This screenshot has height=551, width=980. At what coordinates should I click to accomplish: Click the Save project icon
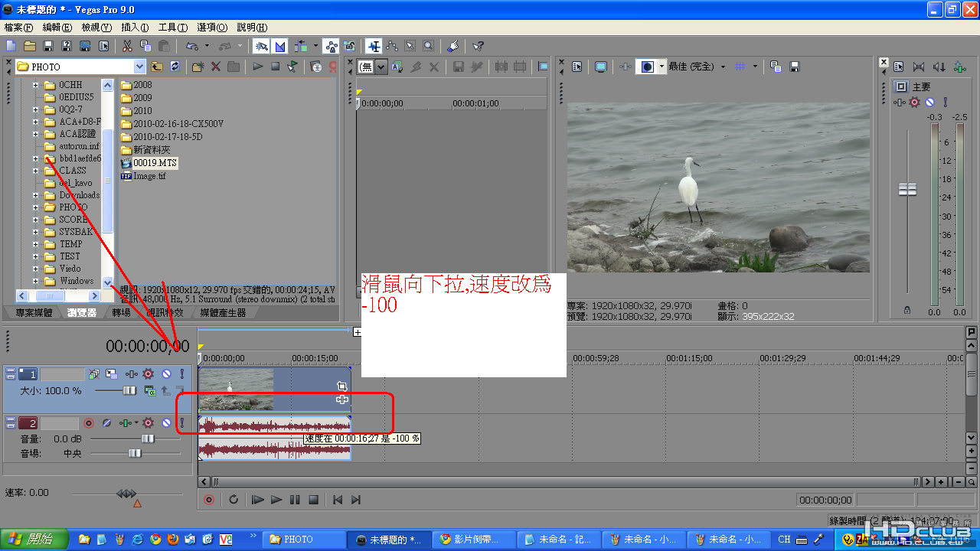click(x=48, y=47)
